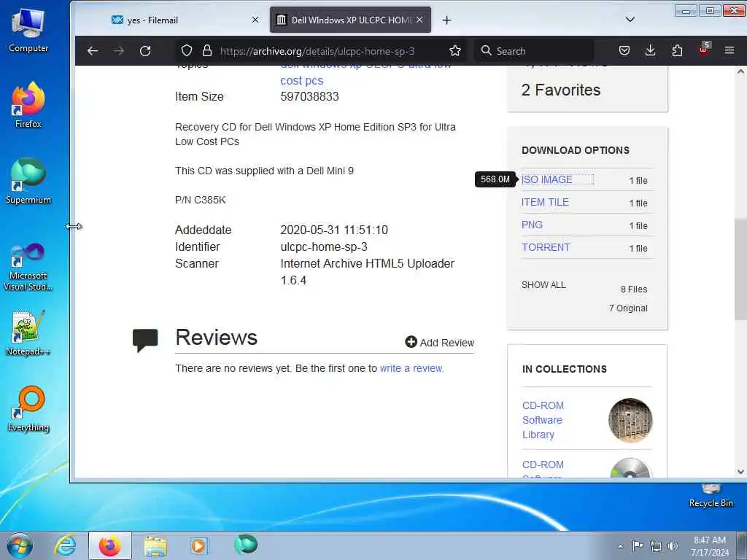Open the PNG download option
Viewport: 747px width, 560px height.
(532, 225)
